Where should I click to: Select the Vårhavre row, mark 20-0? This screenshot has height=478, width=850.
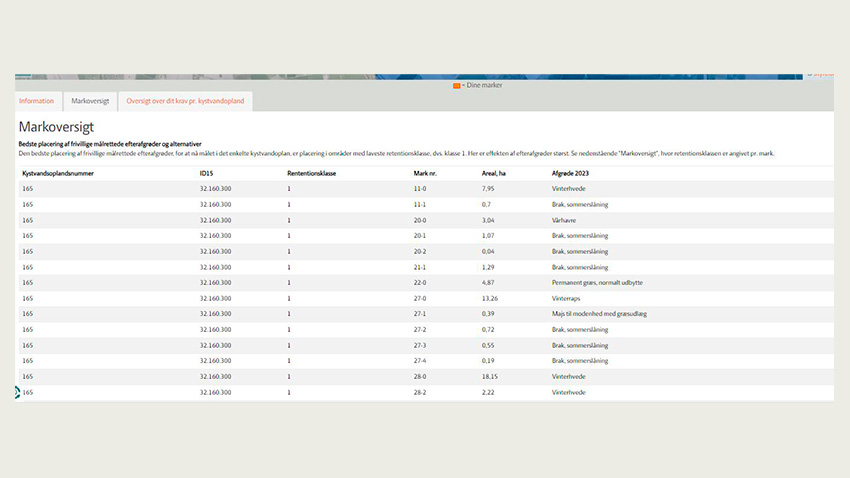(420, 220)
